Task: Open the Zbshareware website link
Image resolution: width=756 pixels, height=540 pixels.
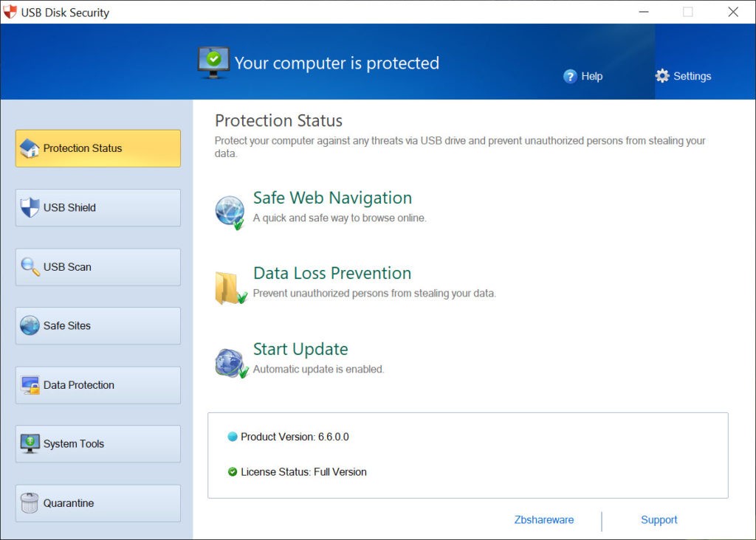Action: click(544, 519)
